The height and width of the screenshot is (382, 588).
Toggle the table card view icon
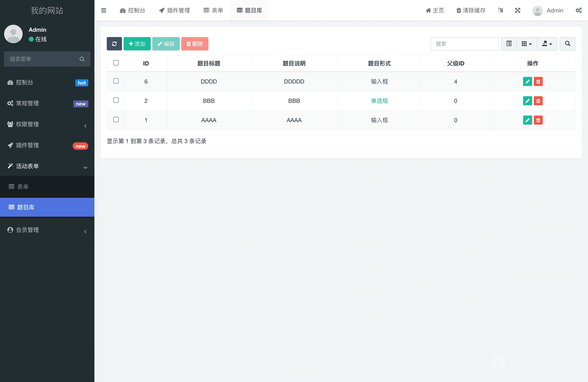pyautogui.click(x=509, y=44)
